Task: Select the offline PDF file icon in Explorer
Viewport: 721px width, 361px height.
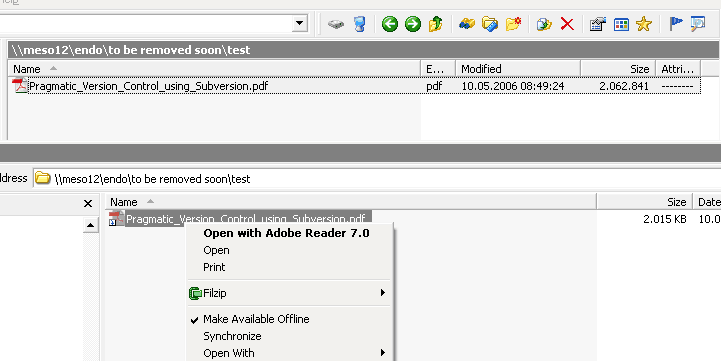Action: (x=116, y=218)
